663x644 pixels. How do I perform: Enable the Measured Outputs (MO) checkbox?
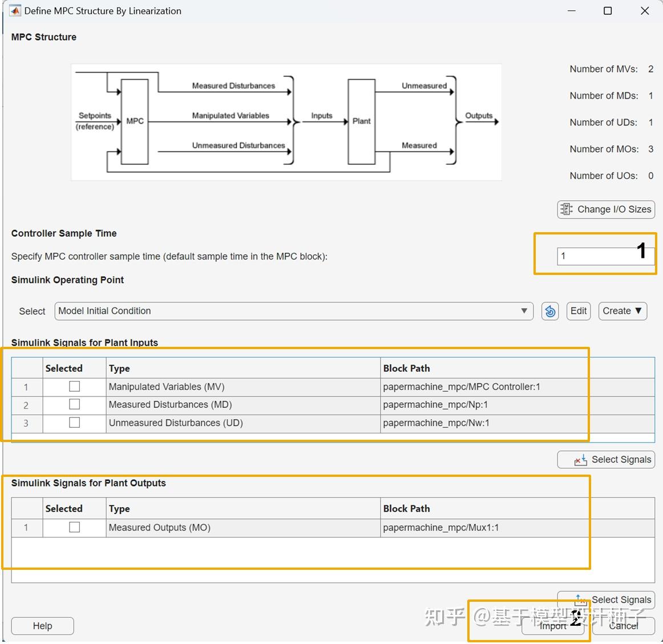click(74, 527)
